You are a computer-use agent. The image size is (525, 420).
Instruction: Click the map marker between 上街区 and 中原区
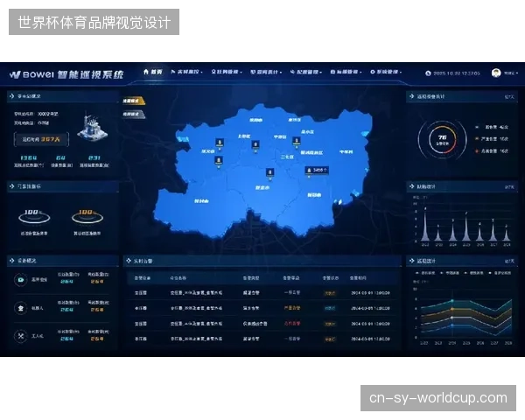pos(255,145)
